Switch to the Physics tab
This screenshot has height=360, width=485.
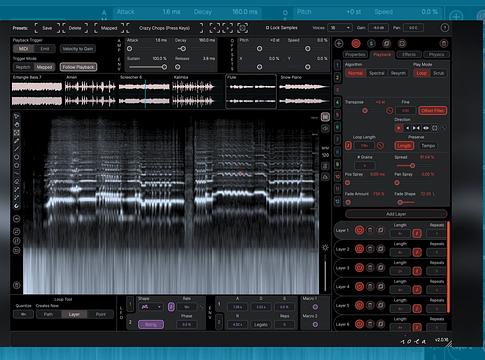436,54
